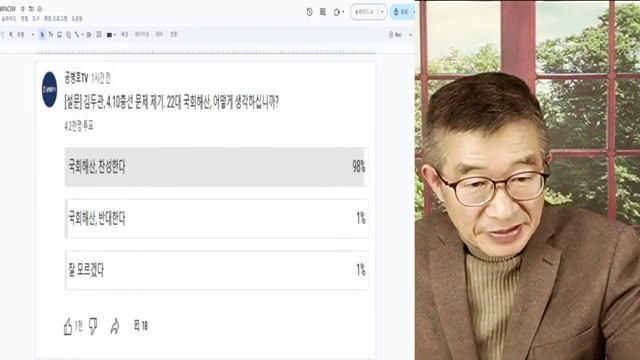Click the Rec recording button

click(x=395, y=35)
